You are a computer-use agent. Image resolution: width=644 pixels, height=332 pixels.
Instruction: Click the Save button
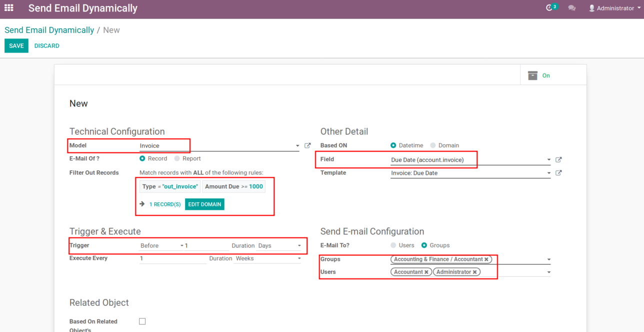16,46
